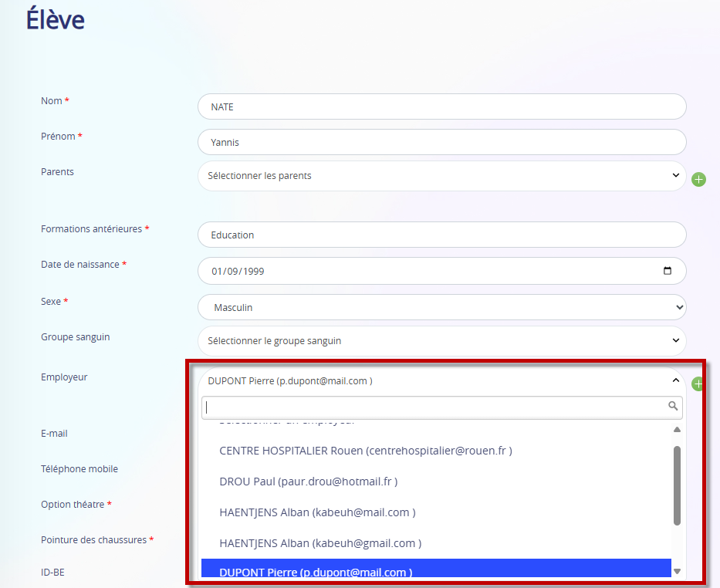The height and width of the screenshot is (588, 720).
Task: Click the E-mail label
Action: click(54, 434)
